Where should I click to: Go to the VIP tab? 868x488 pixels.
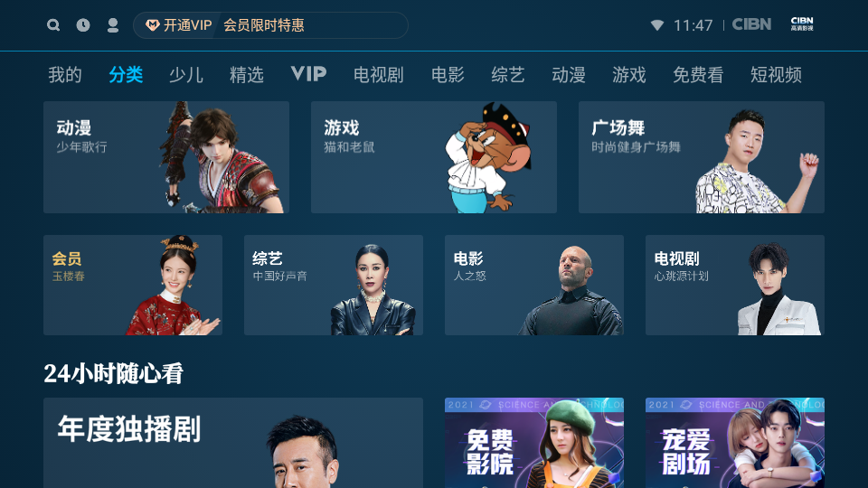pyautogui.click(x=308, y=73)
